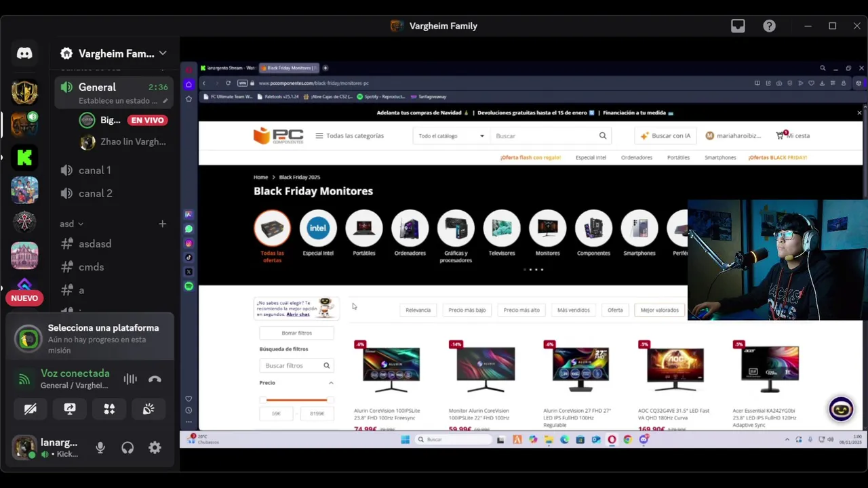Disconnect from voice with hang-up icon
Screen dimensions: 868x488
click(155, 379)
